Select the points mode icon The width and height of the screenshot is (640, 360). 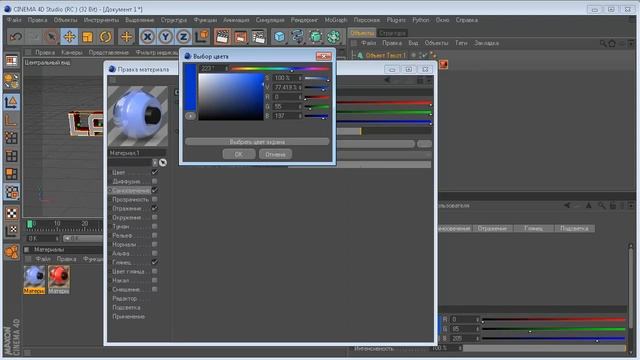(11, 138)
